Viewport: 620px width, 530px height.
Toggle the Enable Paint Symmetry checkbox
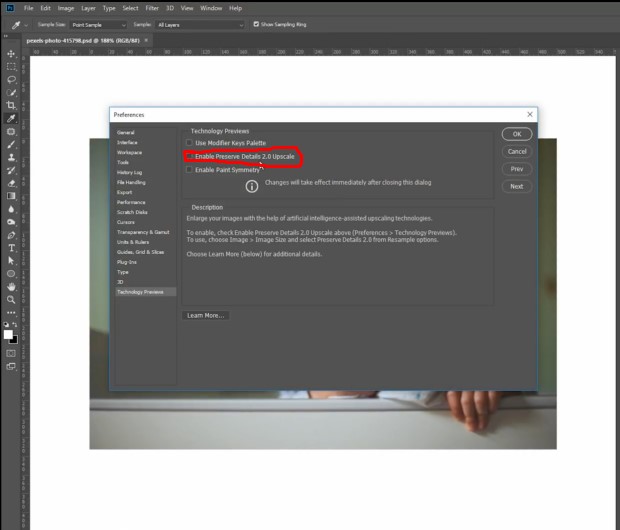189,170
